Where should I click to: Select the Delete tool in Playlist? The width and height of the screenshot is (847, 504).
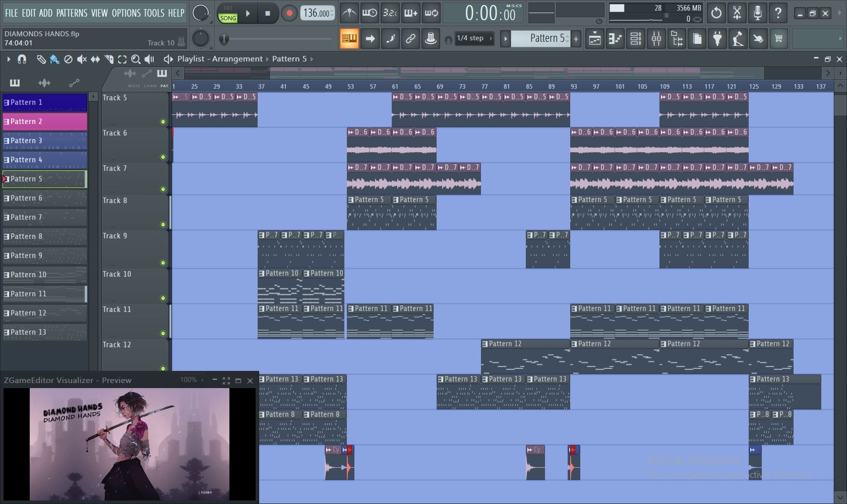[68, 59]
